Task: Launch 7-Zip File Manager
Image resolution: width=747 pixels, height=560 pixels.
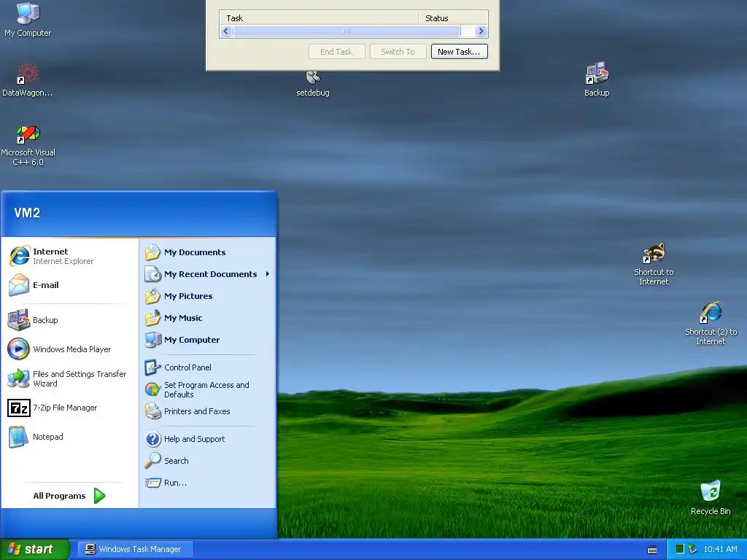Action: (x=69, y=408)
